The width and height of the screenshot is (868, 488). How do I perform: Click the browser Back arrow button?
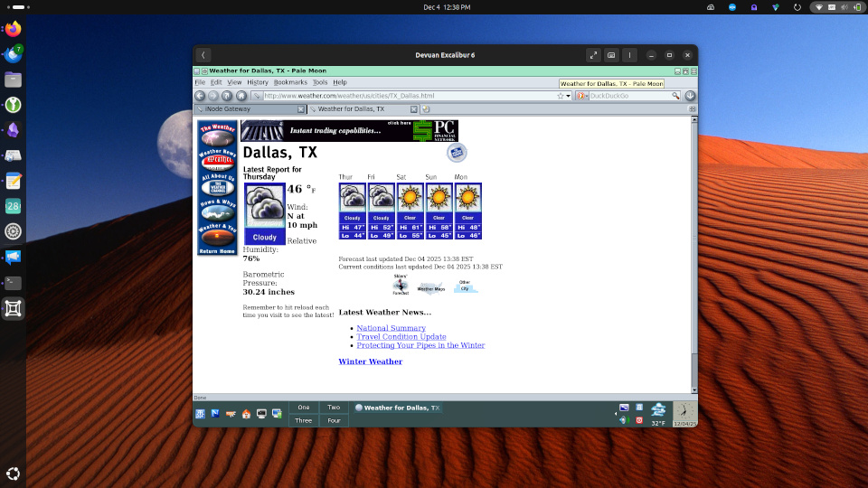pos(200,96)
